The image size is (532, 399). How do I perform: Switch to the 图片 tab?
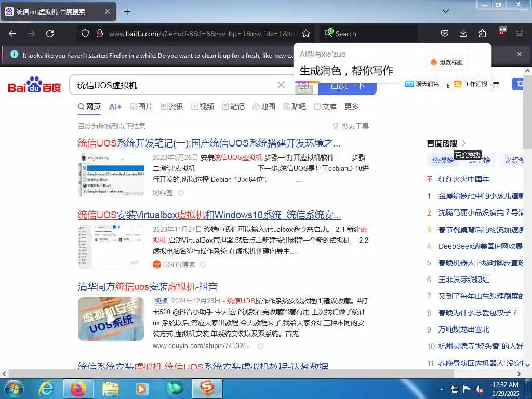[x=141, y=107]
